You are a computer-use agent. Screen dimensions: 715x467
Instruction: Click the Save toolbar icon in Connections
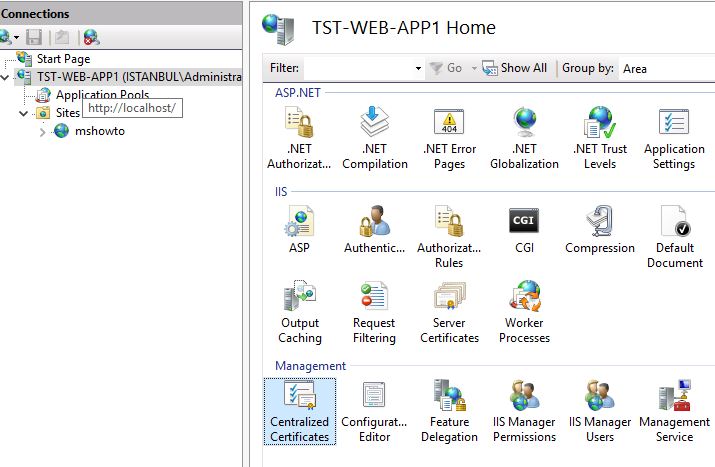coord(34,37)
